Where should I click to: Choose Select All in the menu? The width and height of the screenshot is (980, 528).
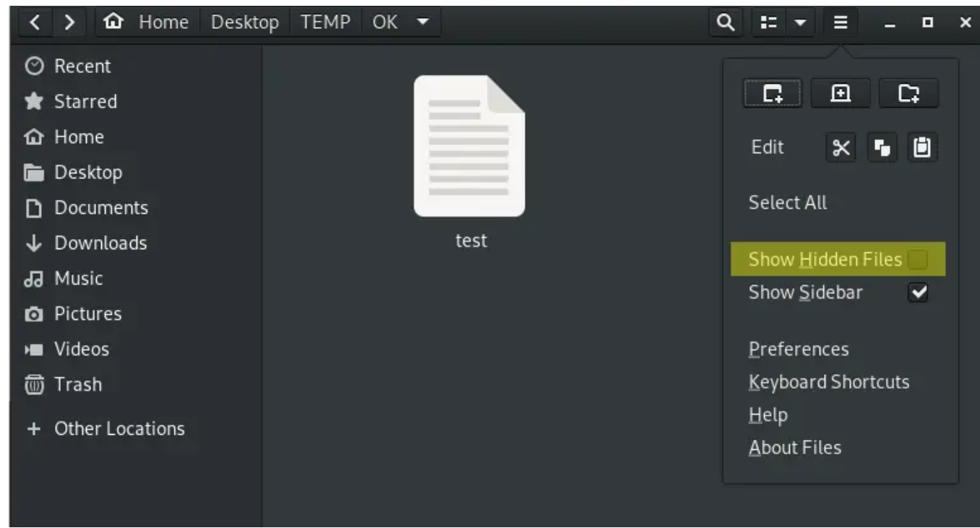click(787, 203)
